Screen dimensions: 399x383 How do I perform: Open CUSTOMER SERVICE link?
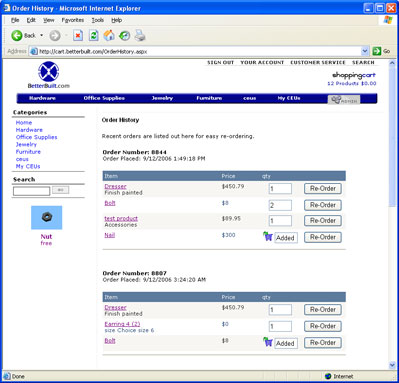tap(318, 63)
